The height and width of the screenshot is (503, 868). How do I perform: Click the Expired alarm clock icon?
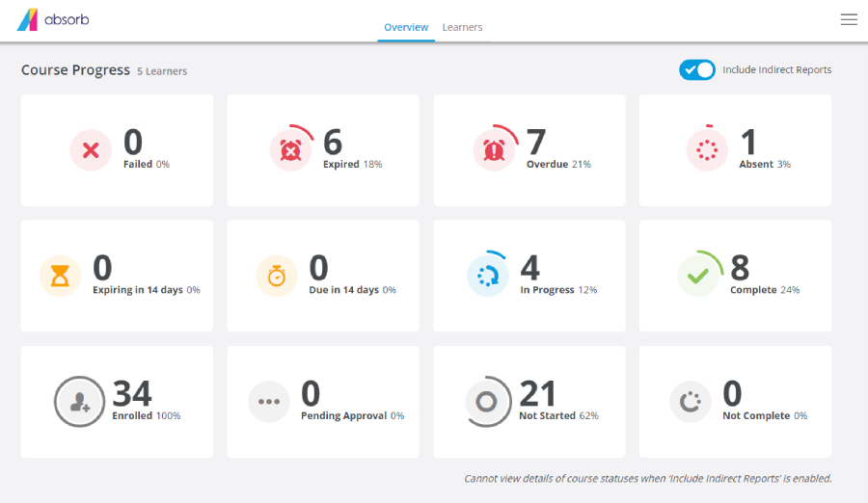click(290, 150)
